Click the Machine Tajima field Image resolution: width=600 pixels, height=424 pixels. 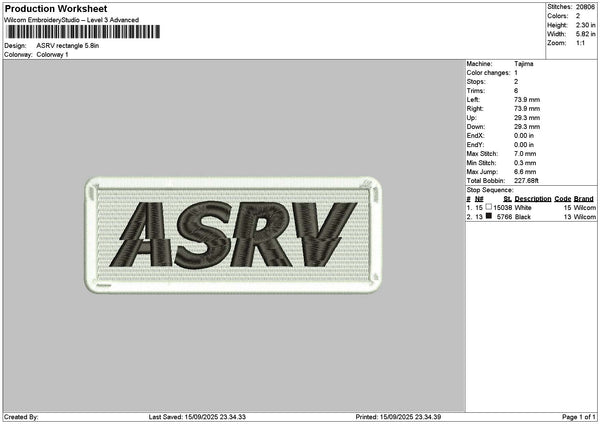tap(500, 64)
